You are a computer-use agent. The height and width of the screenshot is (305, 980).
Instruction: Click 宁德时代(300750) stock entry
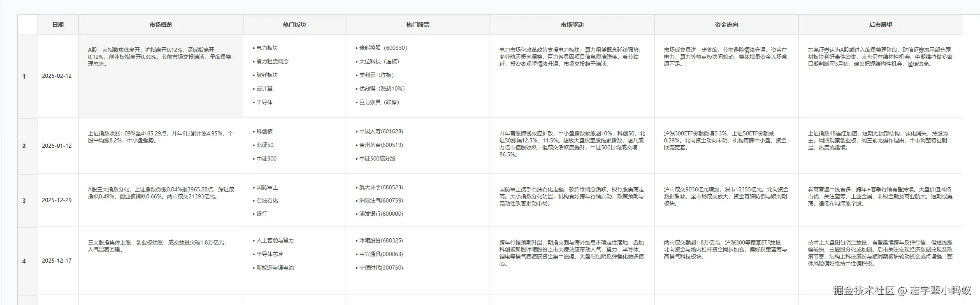coord(380,268)
